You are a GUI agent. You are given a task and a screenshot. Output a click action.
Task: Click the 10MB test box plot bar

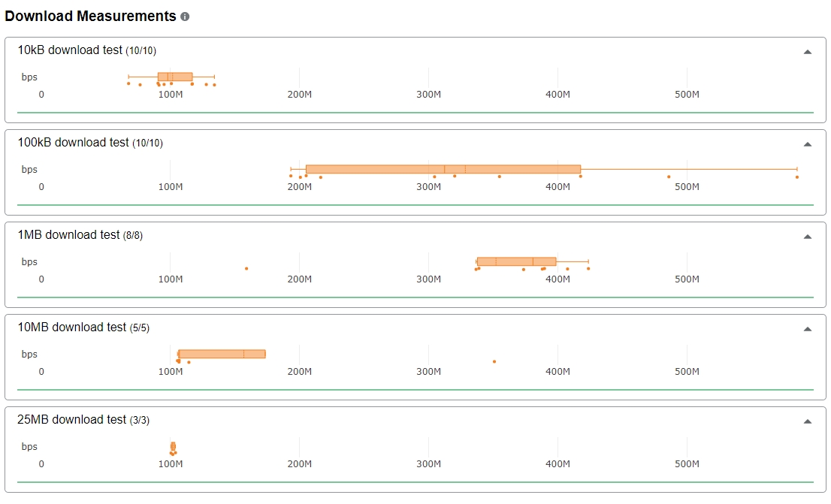pos(222,354)
